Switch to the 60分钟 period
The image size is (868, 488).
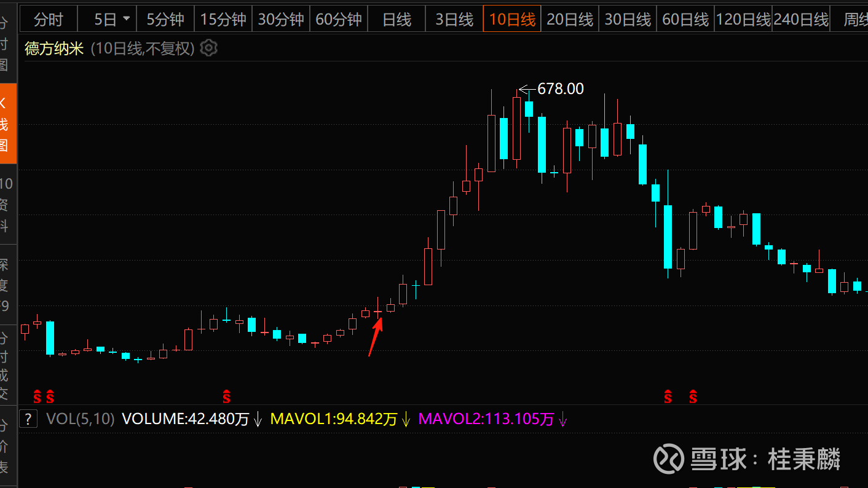click(x=339, y=19)
